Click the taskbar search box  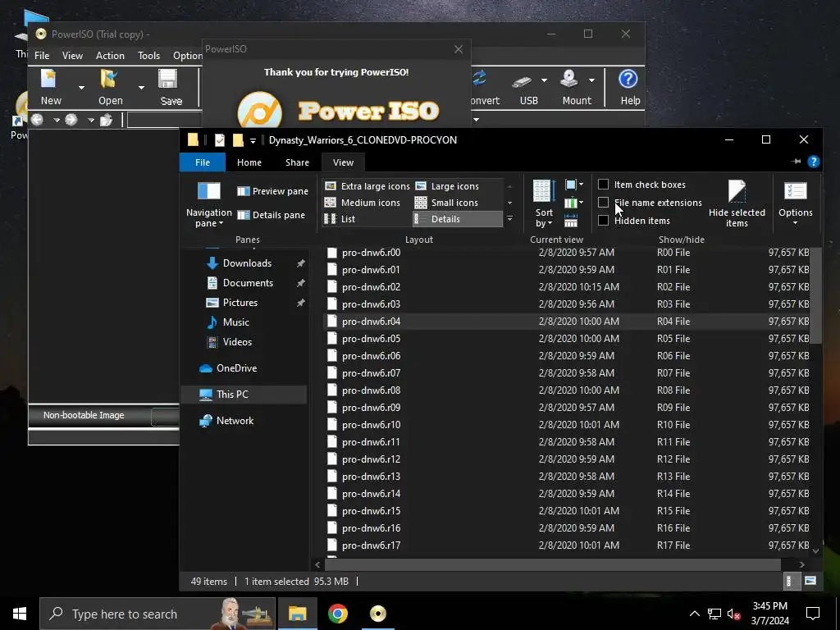[157, 614]
